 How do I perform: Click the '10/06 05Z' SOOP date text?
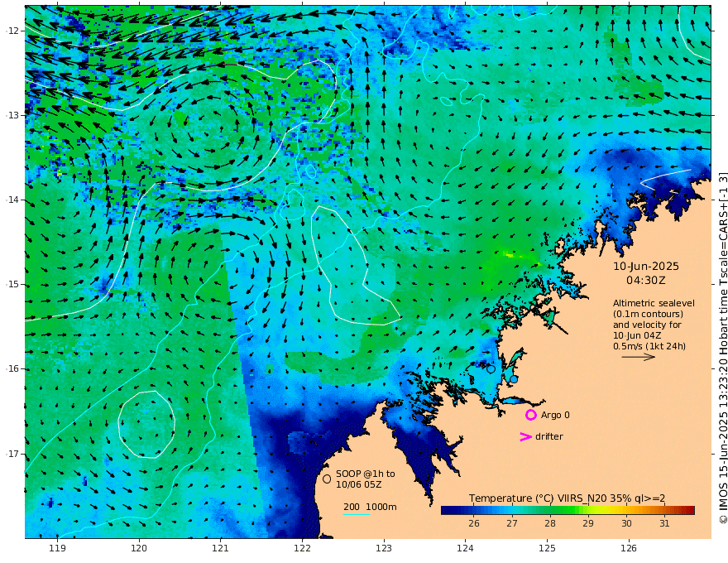pos(359,484)
